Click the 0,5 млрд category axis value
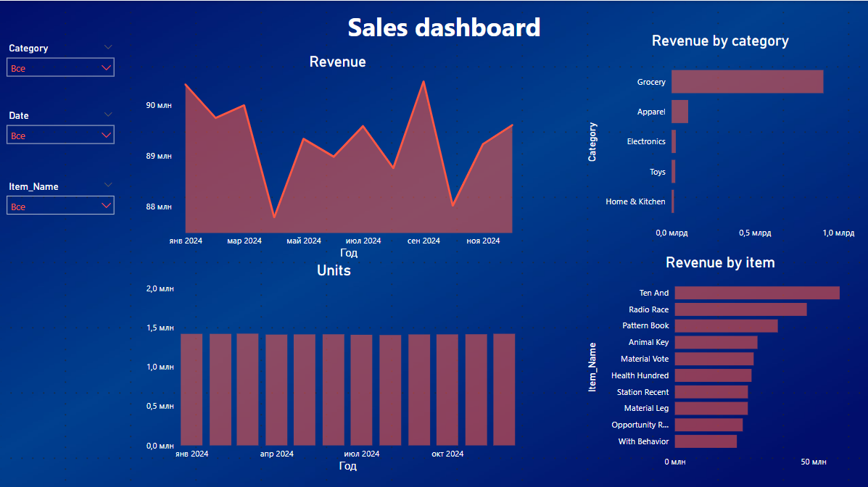 tap(755, 233)
